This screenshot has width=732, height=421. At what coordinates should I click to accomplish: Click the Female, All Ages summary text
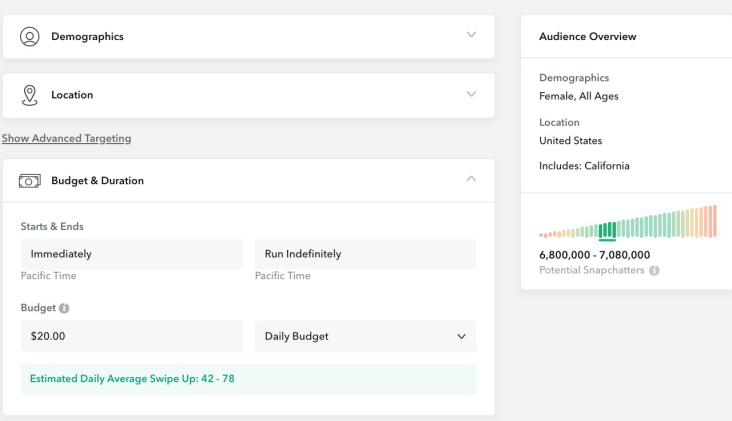click(x=578, y=96)
